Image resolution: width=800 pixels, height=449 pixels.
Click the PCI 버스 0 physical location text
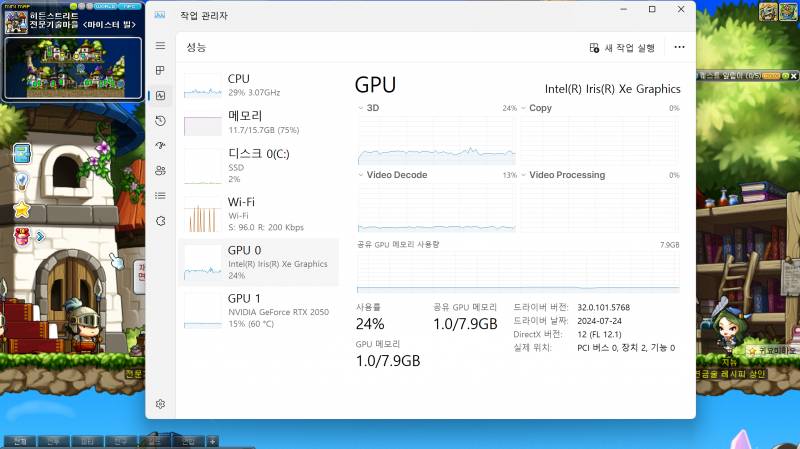pos(626,347)
